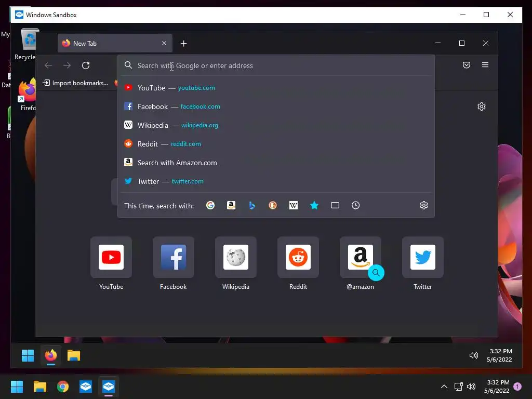Choose Wikipedia wikipedia.org suggestion

(x=276, y=125)
